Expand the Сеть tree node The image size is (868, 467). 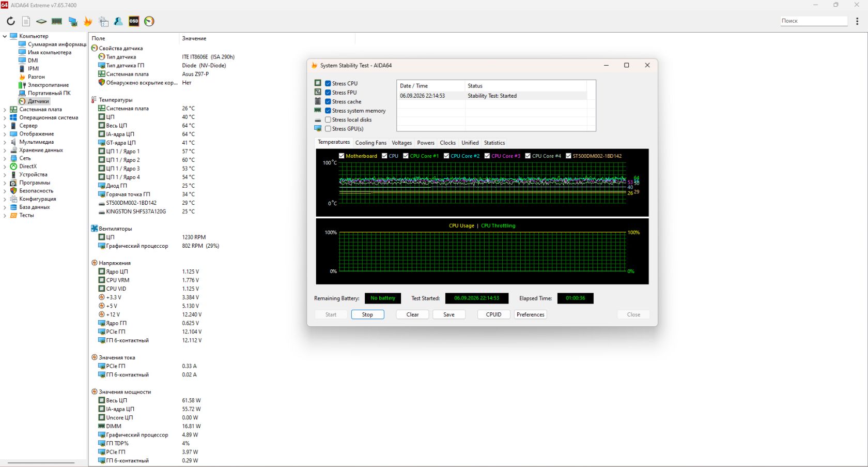pyautogui.click(x=5, y=158)
